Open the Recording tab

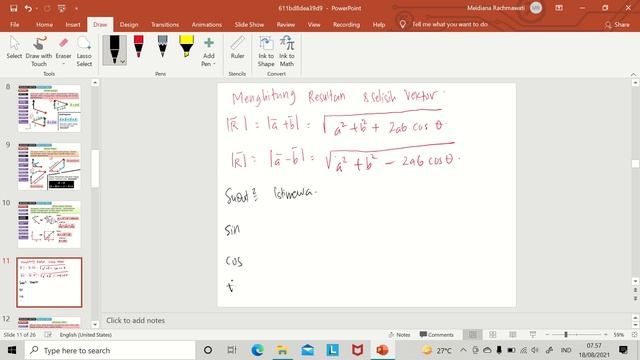coord(346,24)
